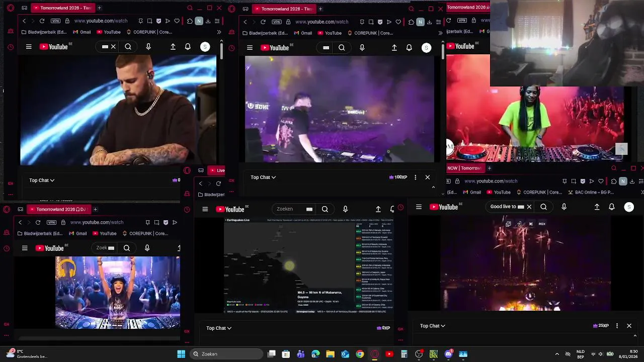Image resolution: width=644 pixels, height=362 pixels.
Task: Clear search text in top-left YouTube window
Action: tap(113, 47)
